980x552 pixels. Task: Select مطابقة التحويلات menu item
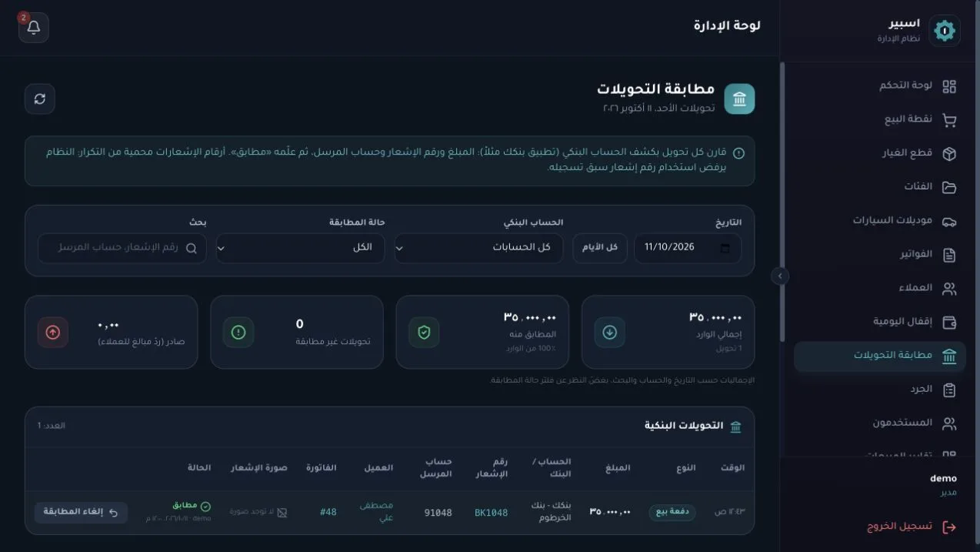point(879,356)
